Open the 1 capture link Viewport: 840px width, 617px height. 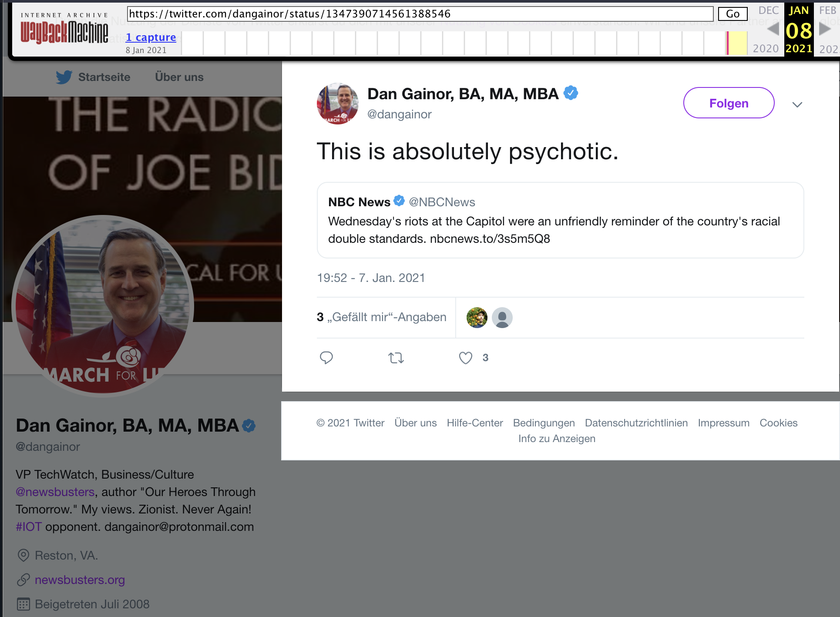click(x=151, y=37)
